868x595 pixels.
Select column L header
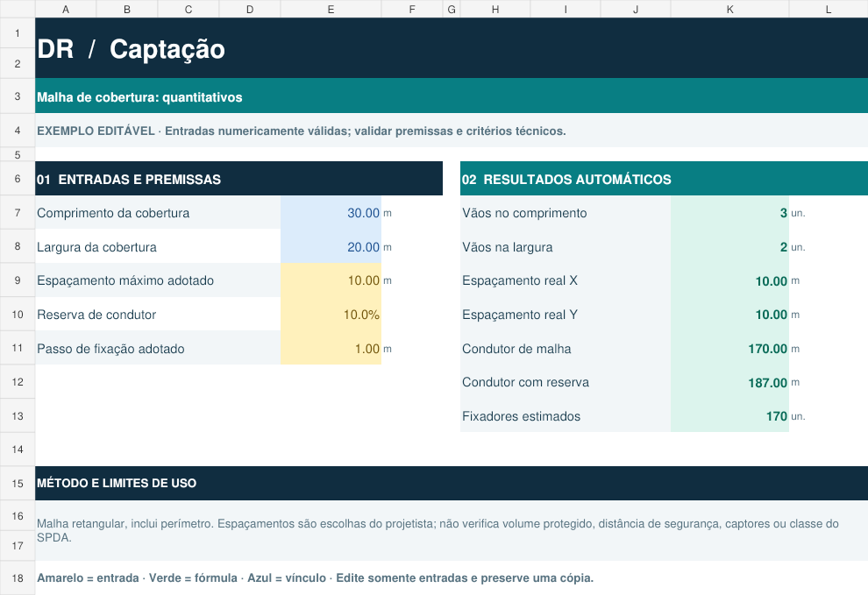829,9
